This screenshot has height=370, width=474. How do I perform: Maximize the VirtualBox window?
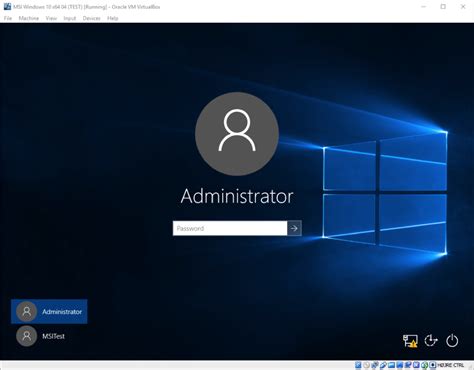(443, 6)
